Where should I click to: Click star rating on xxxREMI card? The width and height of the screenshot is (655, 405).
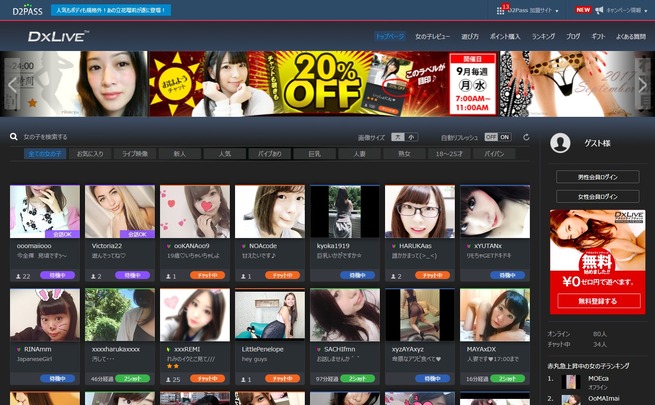coord(173,366)
